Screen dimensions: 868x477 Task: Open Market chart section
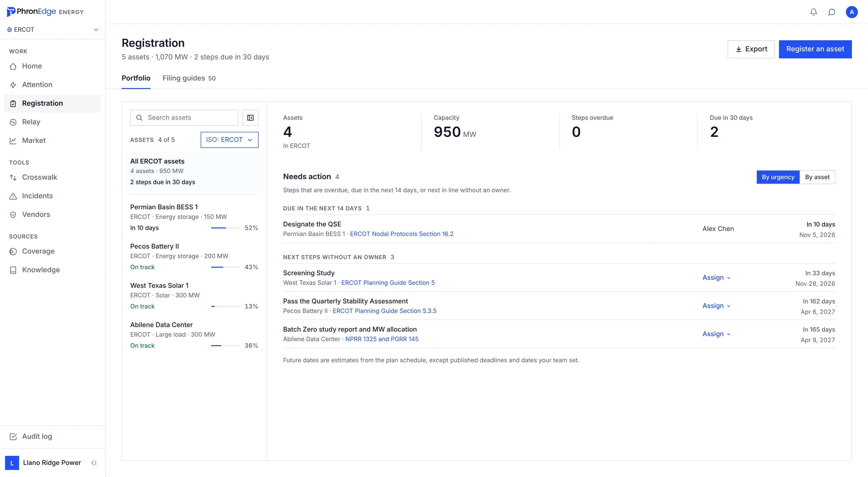point(53,141)
